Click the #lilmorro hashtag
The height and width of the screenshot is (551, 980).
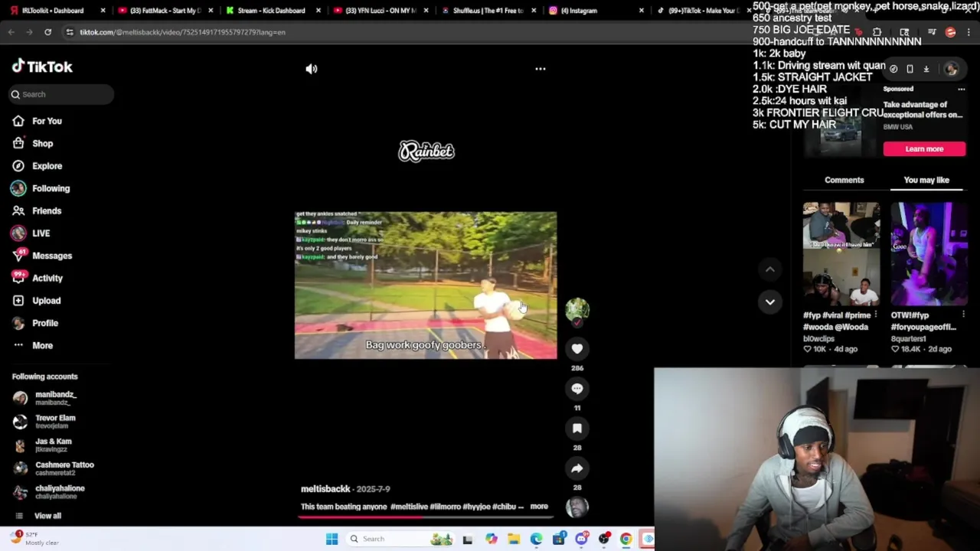click(x=445, y=507)
